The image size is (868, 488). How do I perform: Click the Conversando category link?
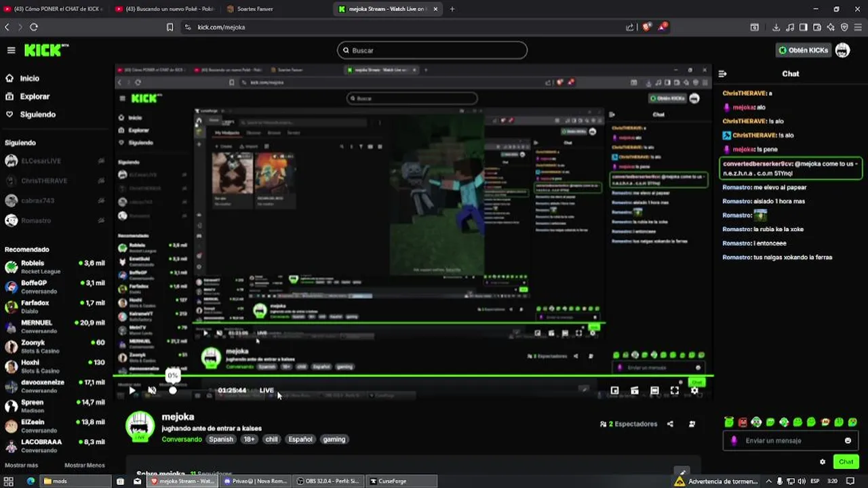pyautogui.click(x=182, y=439)
